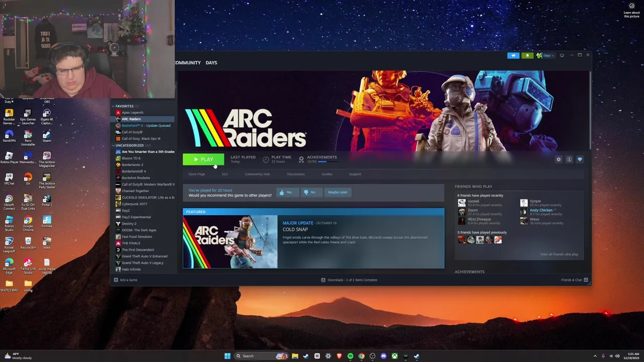The width and height of the screenshot is (644, 362).
Task: Open the Achievements trophy icon
Action: coord(301,159)
